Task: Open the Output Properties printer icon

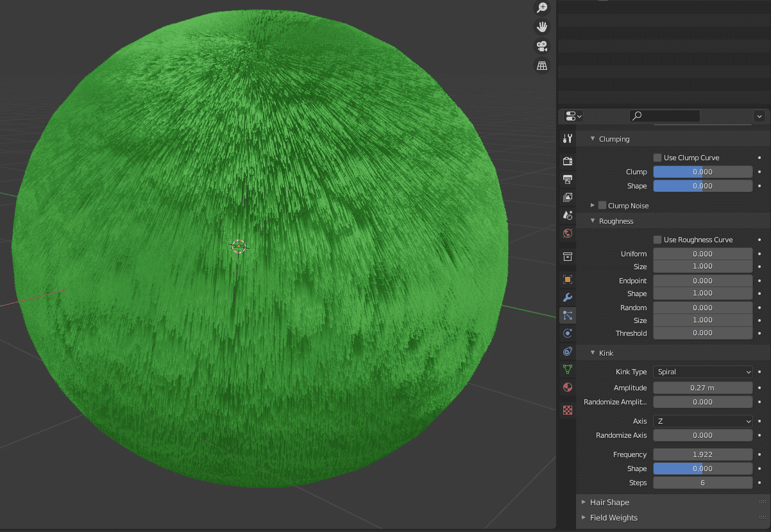Action: 567,179
